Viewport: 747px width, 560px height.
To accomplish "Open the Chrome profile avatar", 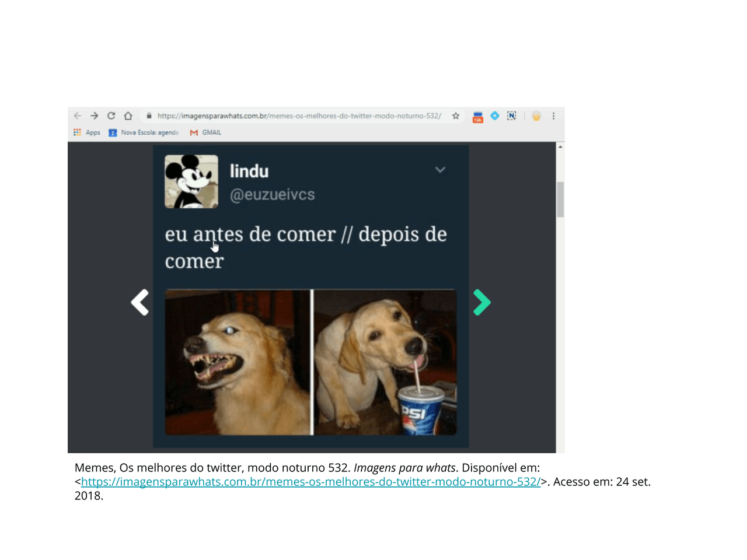I will point(536,116).
